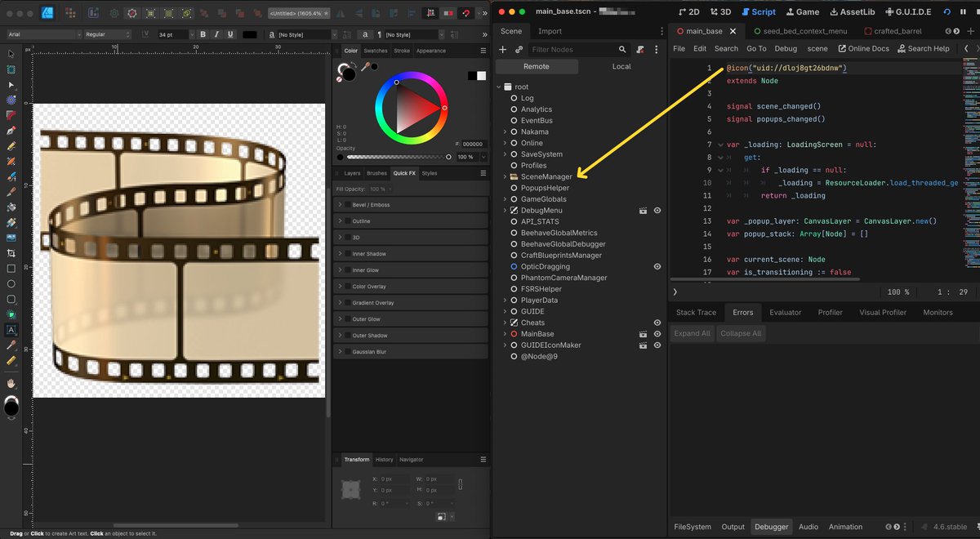Enable the Gaussian Blur effect checkbox
Image resolution: width=980 pixels, height=539 pixels.
coord(347,352)
